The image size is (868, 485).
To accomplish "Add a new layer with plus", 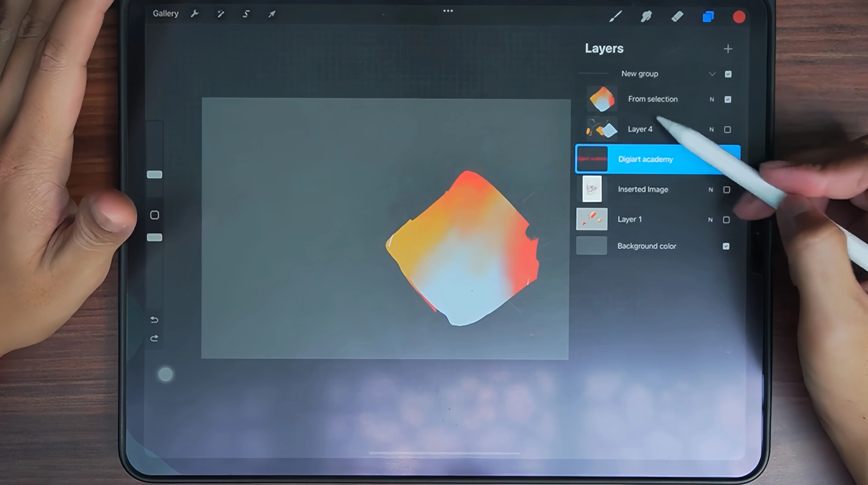I will (x=728, y=49).
